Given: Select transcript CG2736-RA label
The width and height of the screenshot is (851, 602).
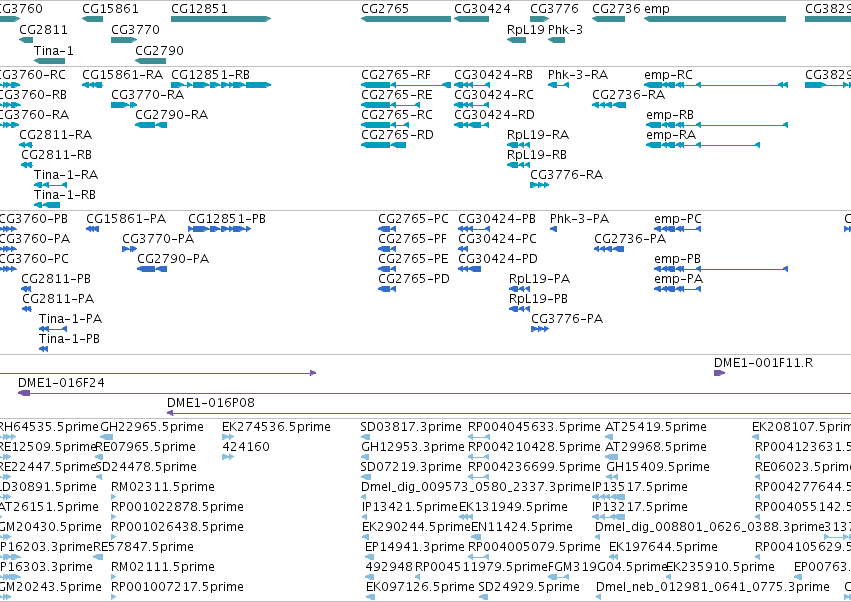Looking at the screenshot, I should (x=628, y=94).
